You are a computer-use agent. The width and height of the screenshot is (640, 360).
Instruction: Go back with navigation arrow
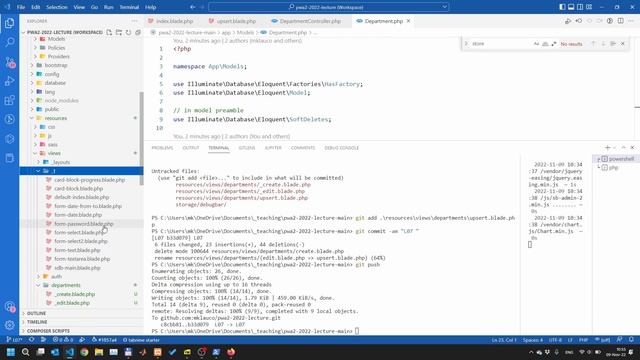[x=193, y=7]
